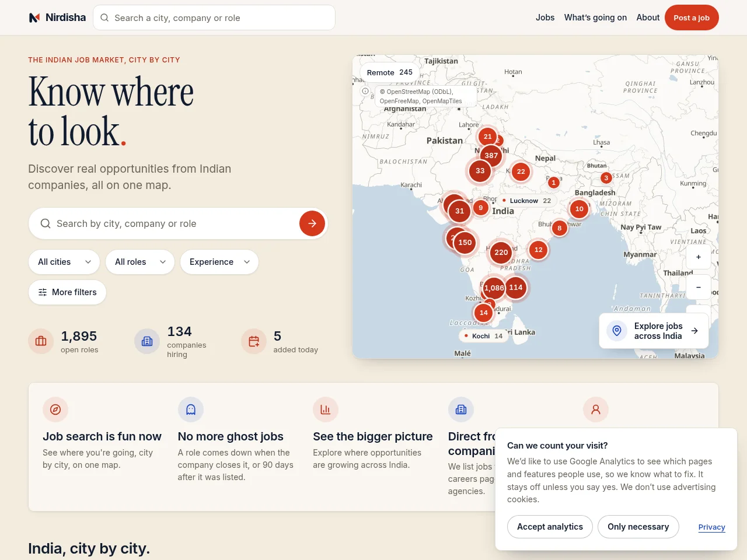
Task: Click the person icon in the feature cards
Action: click(596, 409)
